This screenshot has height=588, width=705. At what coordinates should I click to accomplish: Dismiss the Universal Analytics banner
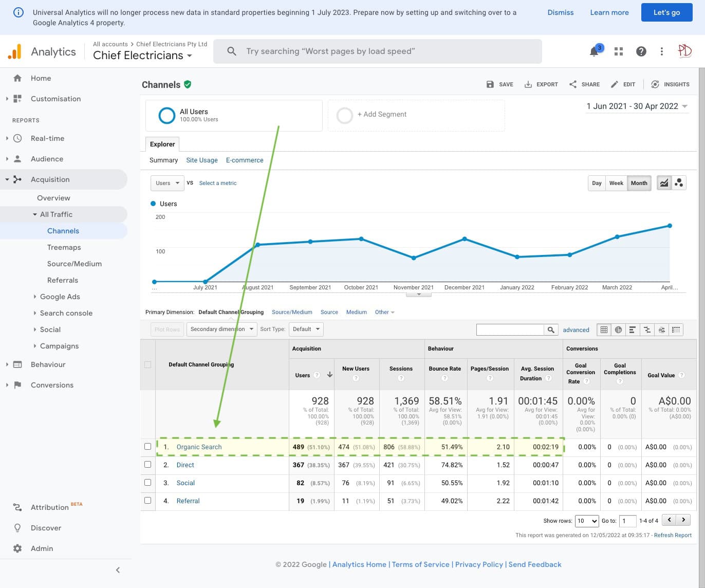561,12
